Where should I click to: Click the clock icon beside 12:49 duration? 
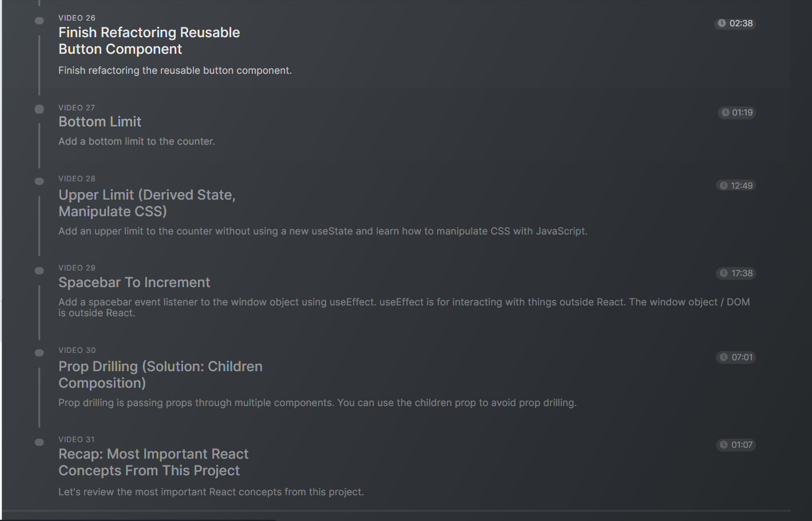[x=724, y=185]
